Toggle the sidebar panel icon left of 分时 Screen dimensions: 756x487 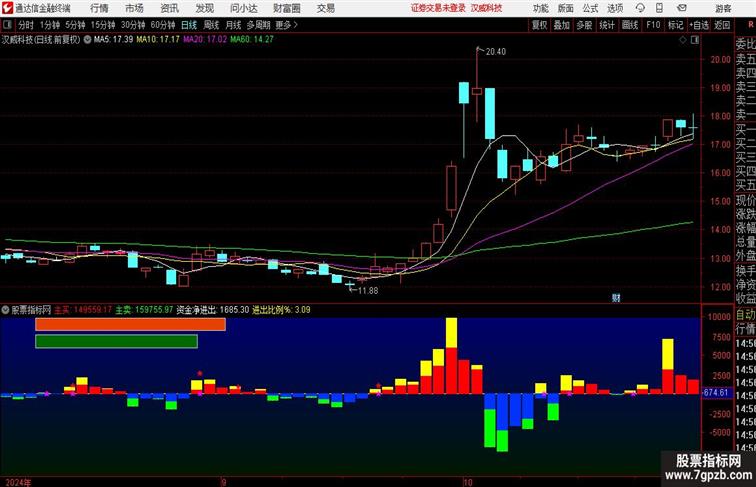point(7,25)
